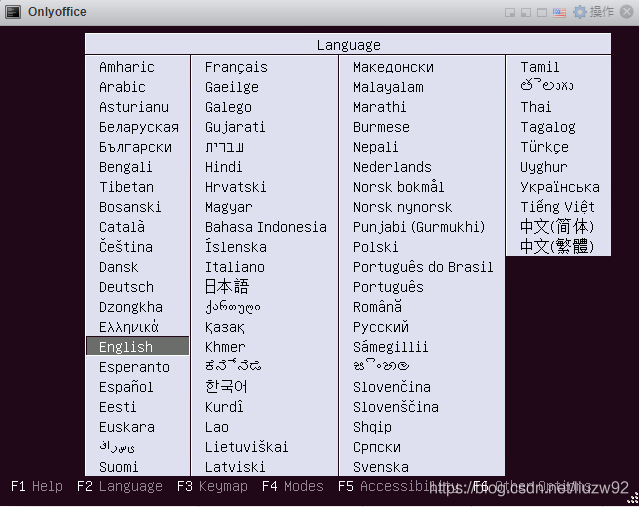Pick 한국어 Korean language
Screen dimensions: 639x507
point(226,386)
